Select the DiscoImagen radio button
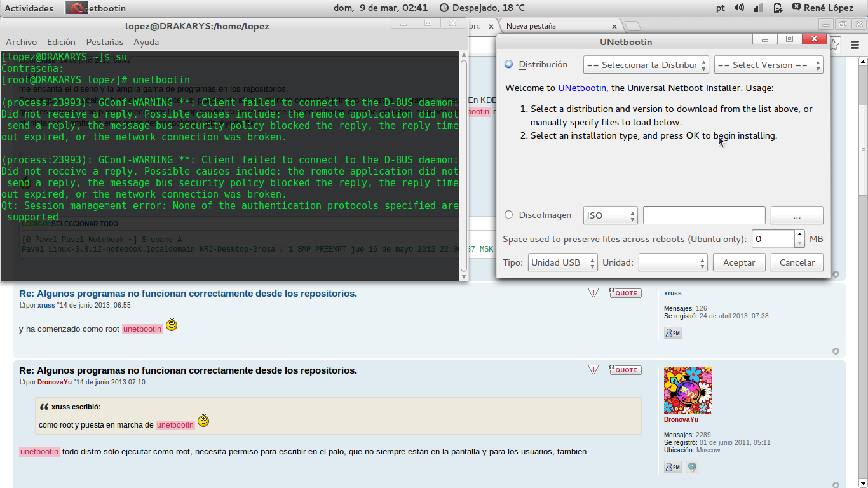The height and width of the screenshot is (488, 868). pyautogui.click(x=508, y=215)
